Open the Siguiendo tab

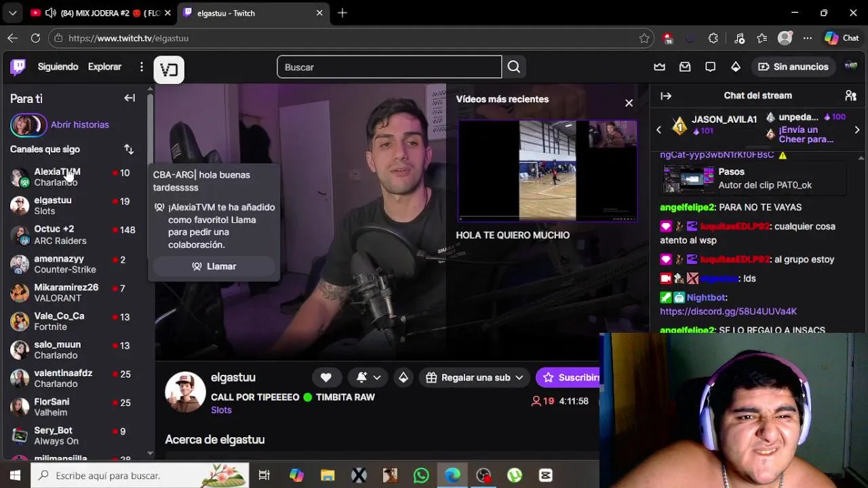(x=58, y=66)
